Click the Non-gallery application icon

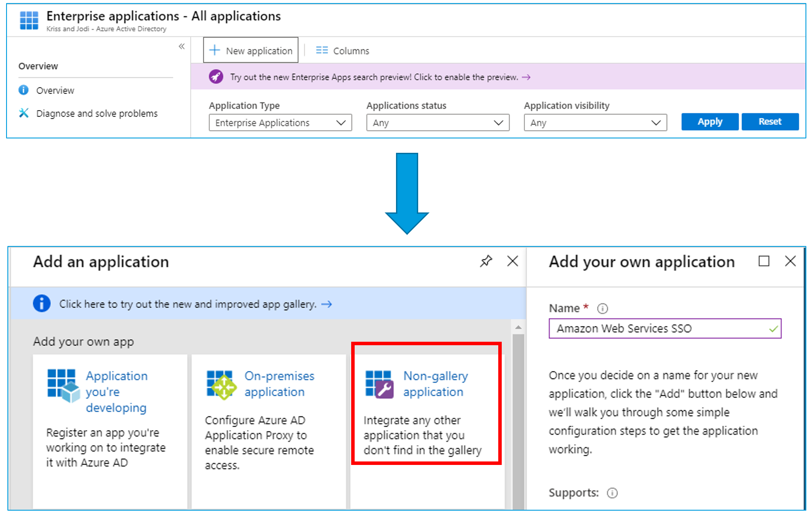(x=379, y=384)
